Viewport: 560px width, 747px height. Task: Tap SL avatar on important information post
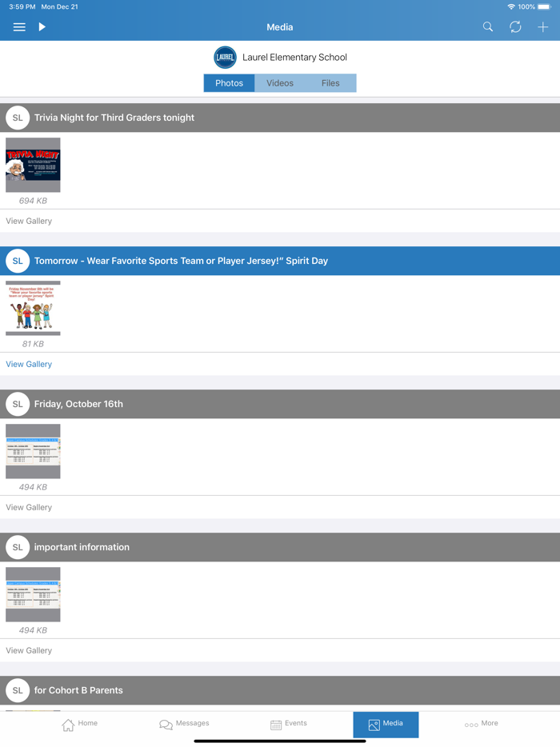[18, 547]
